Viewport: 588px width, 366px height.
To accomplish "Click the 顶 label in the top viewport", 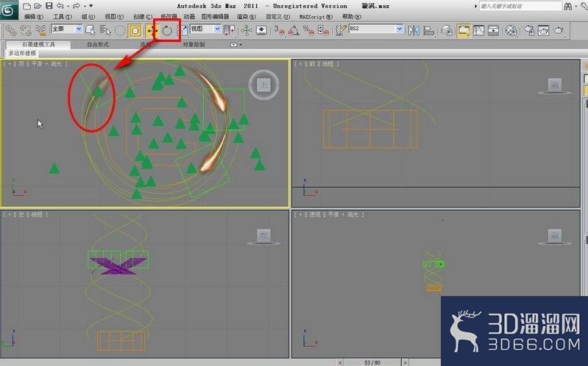I will 21,64.
